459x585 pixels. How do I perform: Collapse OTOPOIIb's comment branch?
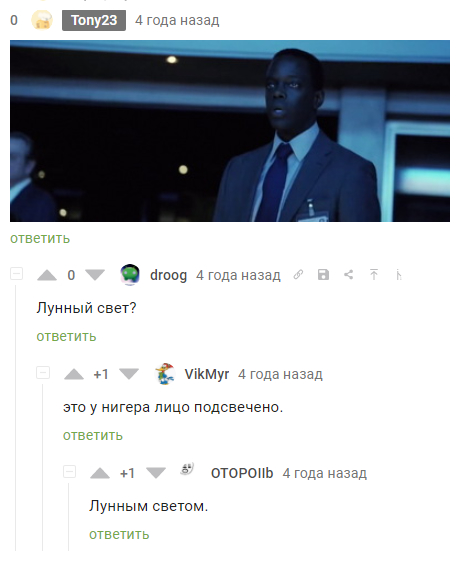pos(69,472)
